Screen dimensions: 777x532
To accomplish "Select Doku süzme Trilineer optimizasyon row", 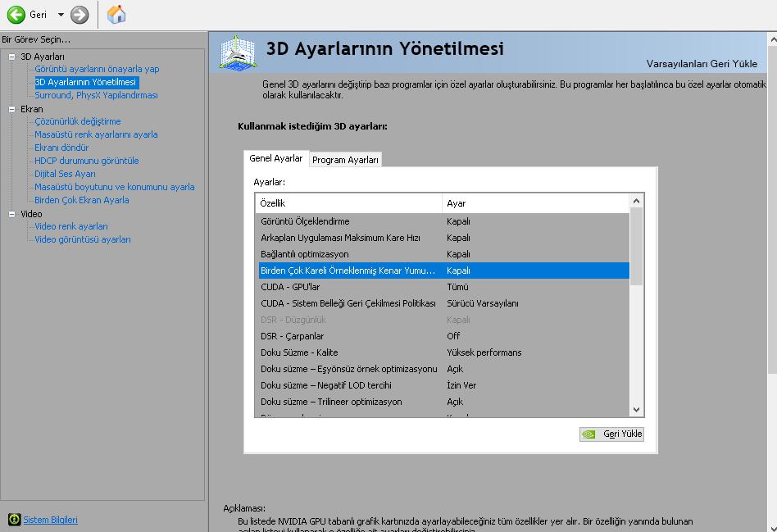I will tap(443, 402).
